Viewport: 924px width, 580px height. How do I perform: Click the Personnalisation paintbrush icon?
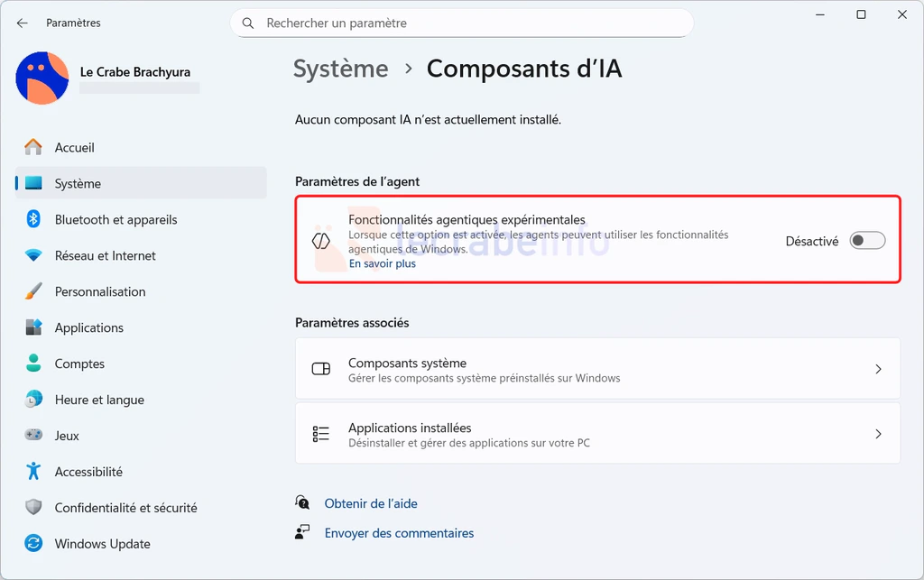pyautogui.click(x=33, y=291)
